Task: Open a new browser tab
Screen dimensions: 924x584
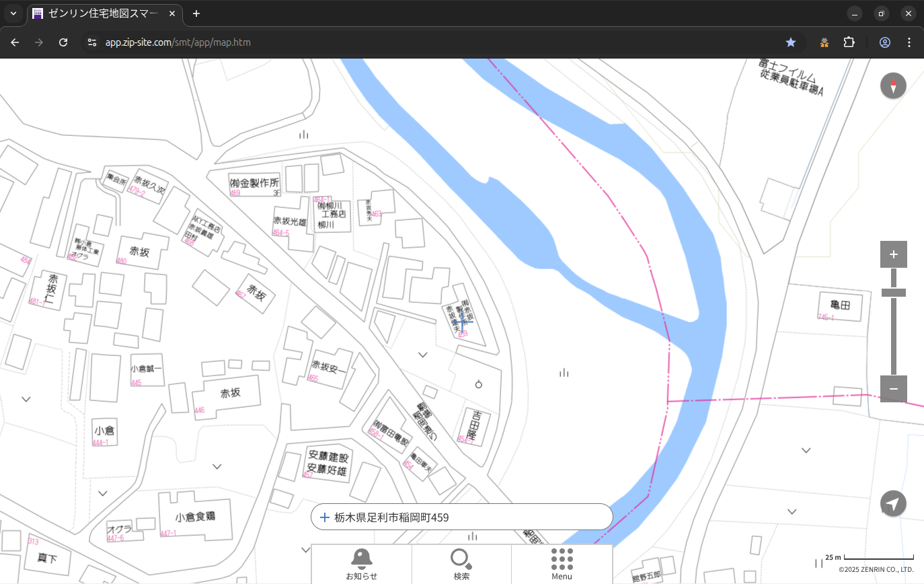Action: (196, 13)
